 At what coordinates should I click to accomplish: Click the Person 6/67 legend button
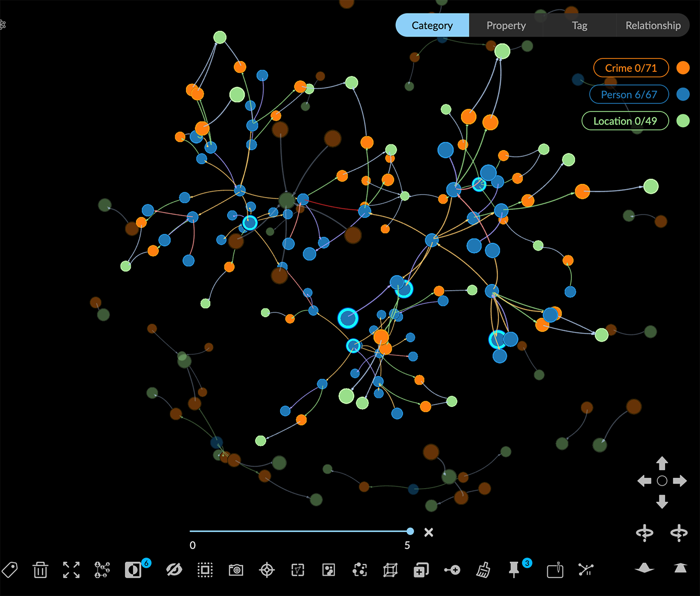coord(629,94)
